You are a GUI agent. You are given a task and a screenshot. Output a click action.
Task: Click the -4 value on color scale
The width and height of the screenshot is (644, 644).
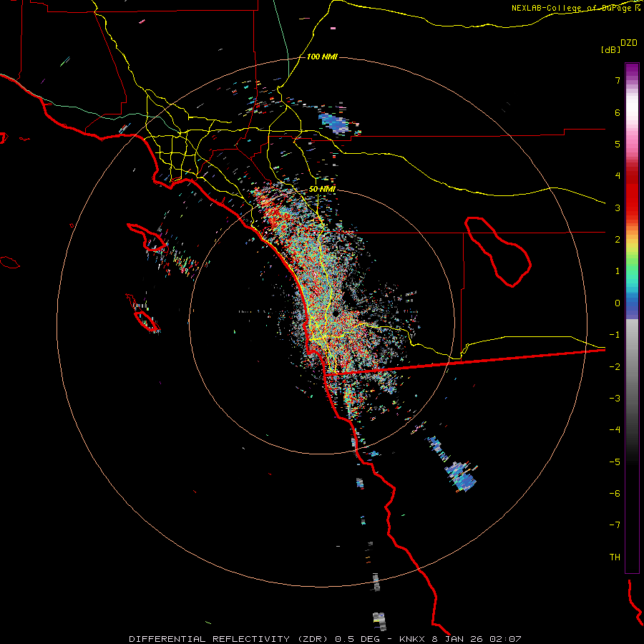615,429
